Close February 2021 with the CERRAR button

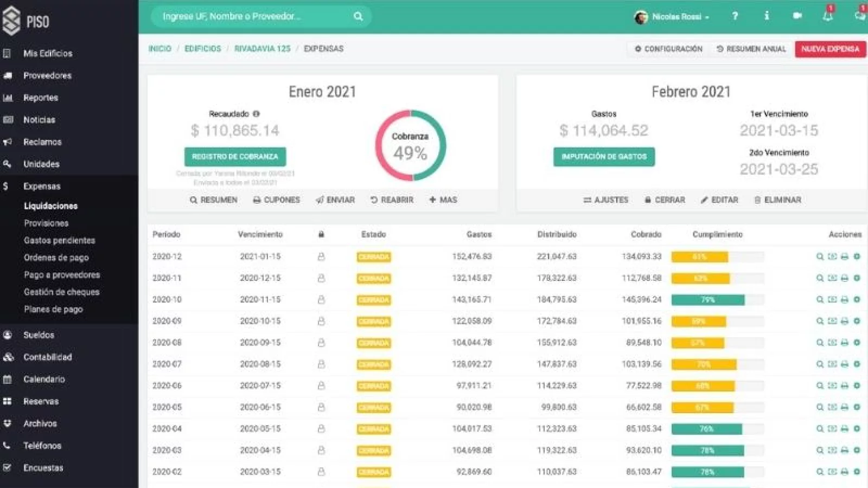coord(665,200)
